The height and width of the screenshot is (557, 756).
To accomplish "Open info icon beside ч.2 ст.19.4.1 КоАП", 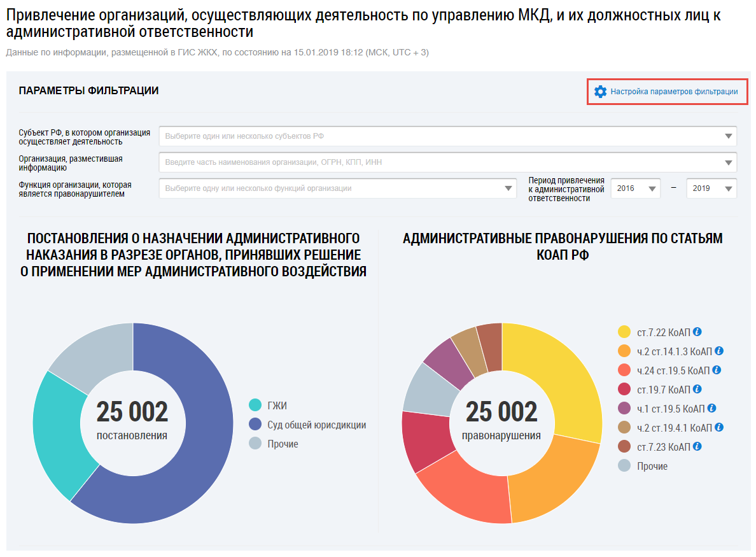I will click(719, 427).
